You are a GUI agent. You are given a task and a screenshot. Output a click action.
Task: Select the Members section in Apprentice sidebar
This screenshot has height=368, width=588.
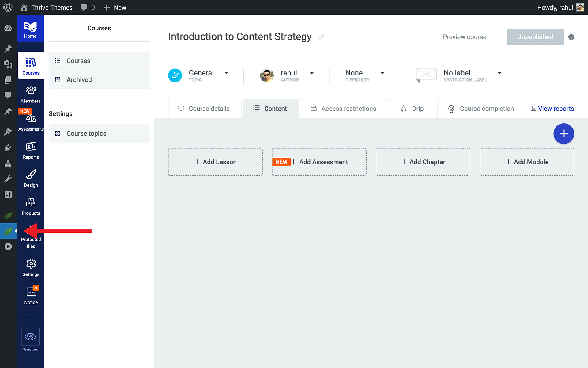pyautogui.click(x=31, y=94)
